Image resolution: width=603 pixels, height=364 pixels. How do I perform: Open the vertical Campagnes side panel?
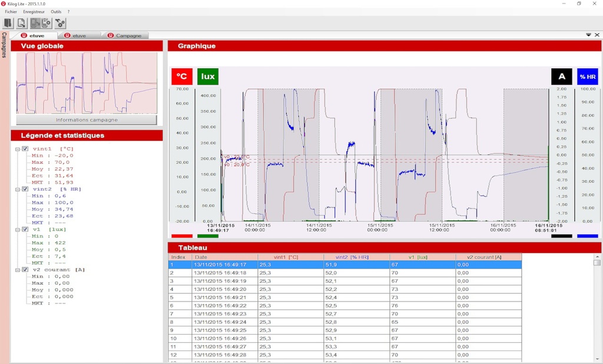(x=4, y=45)
